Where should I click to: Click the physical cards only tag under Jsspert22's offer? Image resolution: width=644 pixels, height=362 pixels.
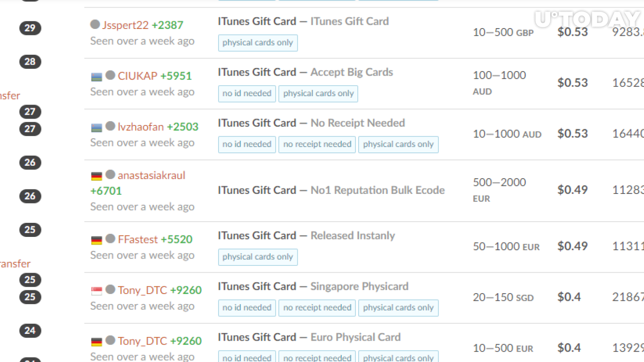[x=258, y=43]
